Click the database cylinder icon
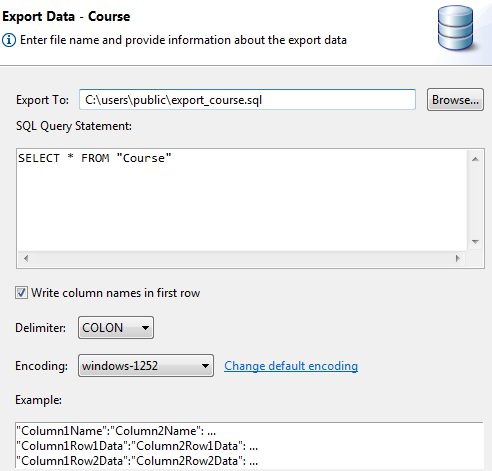The width and height of the screenshot is (492, 471). 456,28
